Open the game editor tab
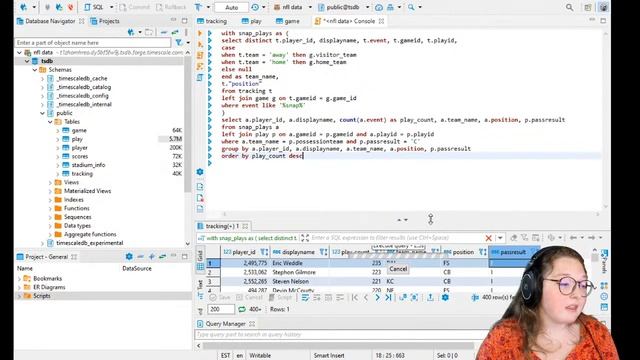 pos(288,21)
